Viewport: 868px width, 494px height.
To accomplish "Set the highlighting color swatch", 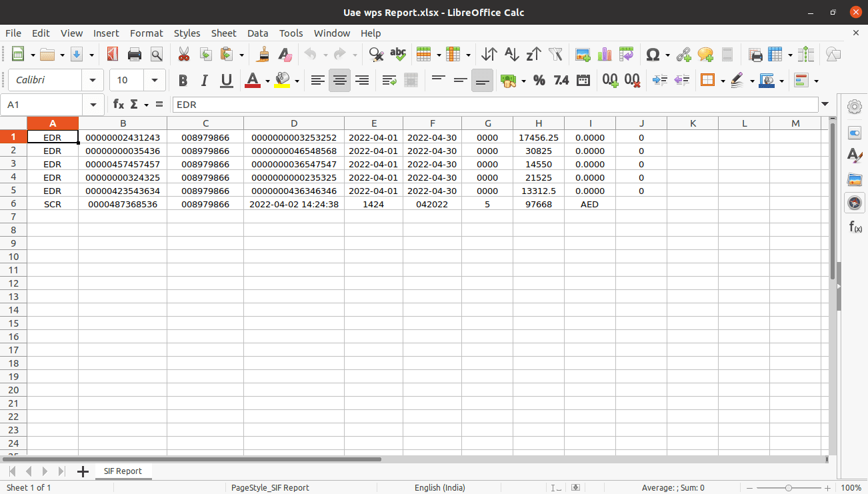I will tap(283, 80).
